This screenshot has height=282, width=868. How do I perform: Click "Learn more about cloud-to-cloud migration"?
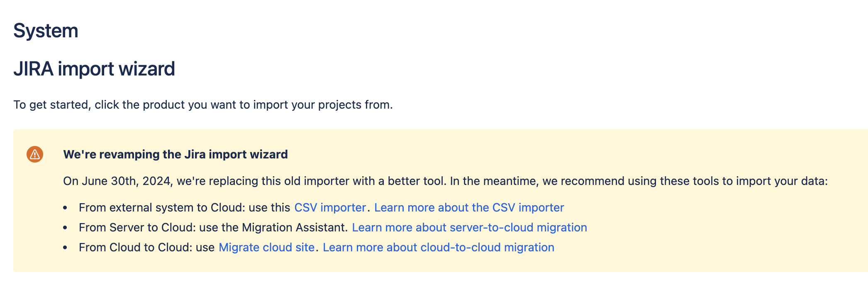tap(439, 247)
